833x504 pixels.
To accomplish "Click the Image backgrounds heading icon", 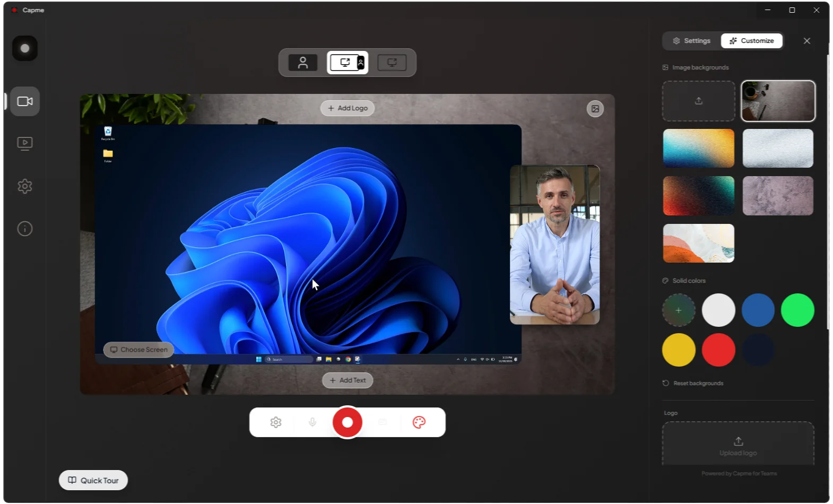I will coord(665,67).
